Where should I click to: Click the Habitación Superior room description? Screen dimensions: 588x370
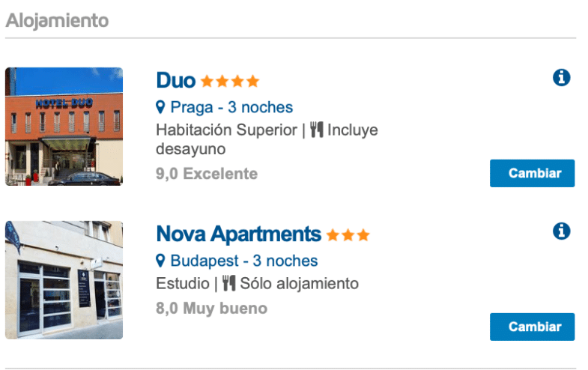(226, 130)
